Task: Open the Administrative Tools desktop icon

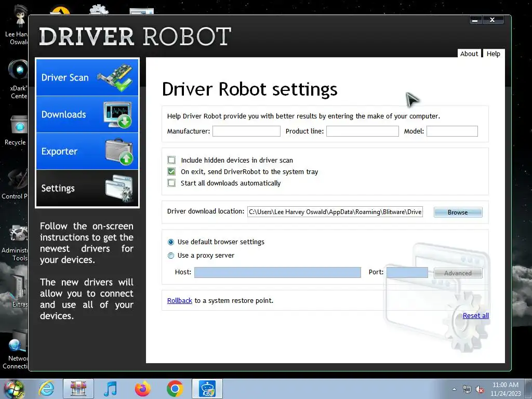Action: coord(15,243)
